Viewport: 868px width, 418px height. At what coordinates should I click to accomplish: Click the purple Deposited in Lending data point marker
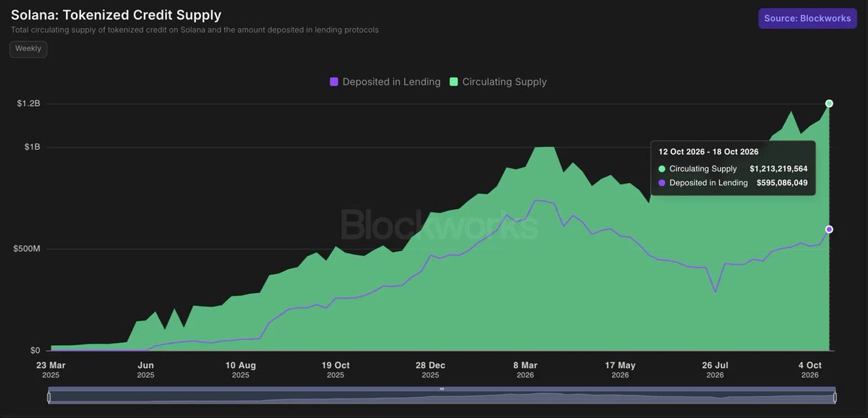pos(829,229)
